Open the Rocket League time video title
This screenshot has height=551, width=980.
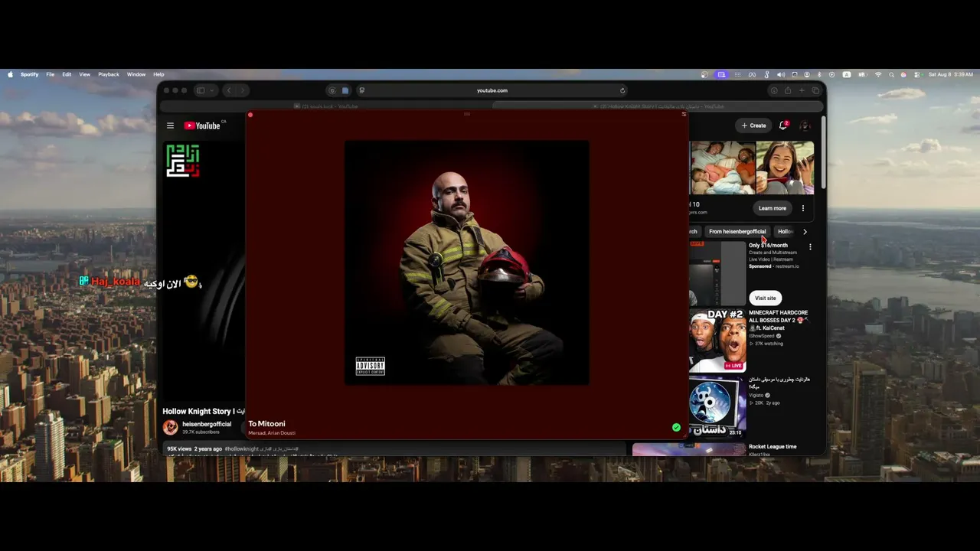[x=773, y=447]
